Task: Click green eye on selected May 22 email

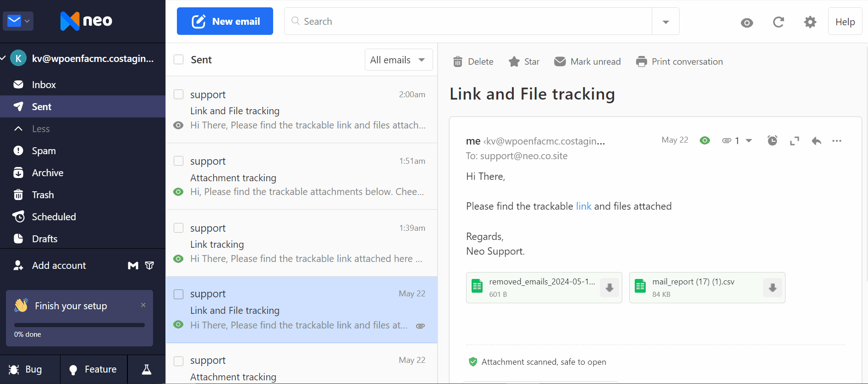Action: point(178,325)
